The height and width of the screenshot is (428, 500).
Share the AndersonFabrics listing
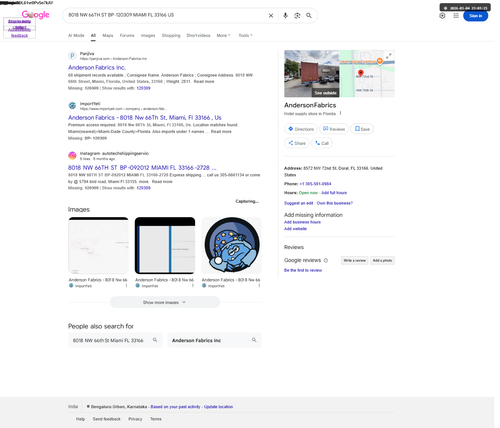pyautogui.click(x=297, y=143)
